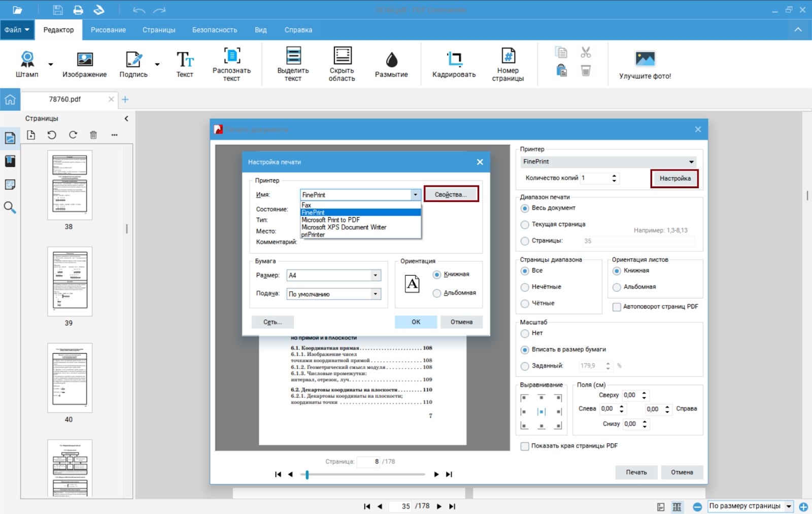
Task: Open bookmarks sidebar icon
Action: pos(10,161)
